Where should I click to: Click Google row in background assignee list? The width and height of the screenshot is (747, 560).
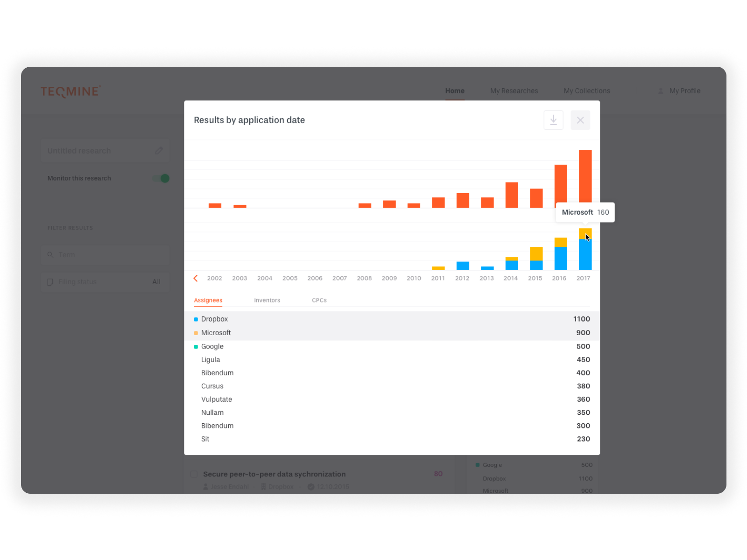[534, 465]
